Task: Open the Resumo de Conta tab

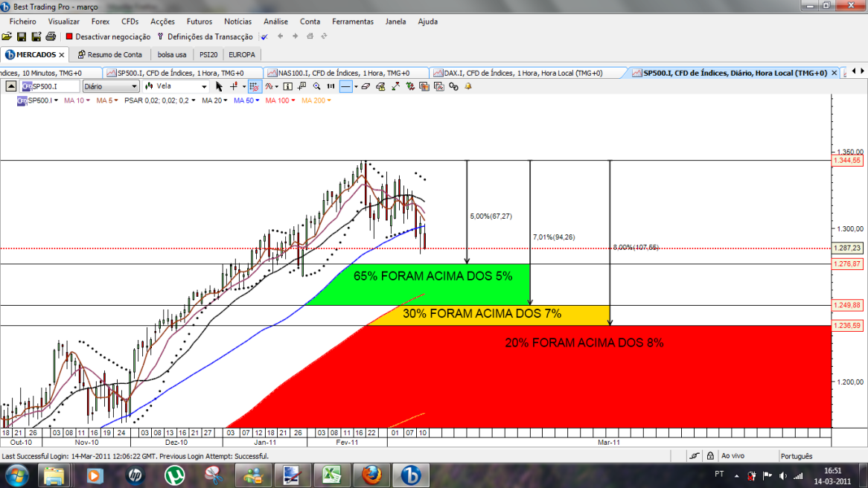Action: [x=110, y=55]
